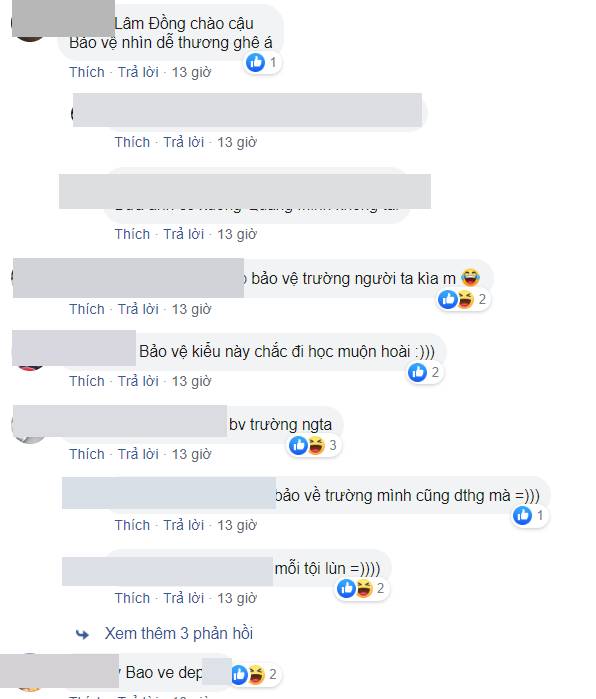Open the '13 giờ' timestamp of 'kìa m' comment
Screen dimensions: 596x699
pos(192,309)
